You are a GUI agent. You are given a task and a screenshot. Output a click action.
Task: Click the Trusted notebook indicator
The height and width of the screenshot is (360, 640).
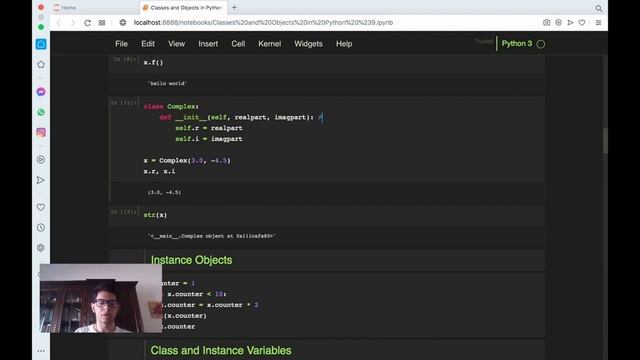click(x=484, y=42)
